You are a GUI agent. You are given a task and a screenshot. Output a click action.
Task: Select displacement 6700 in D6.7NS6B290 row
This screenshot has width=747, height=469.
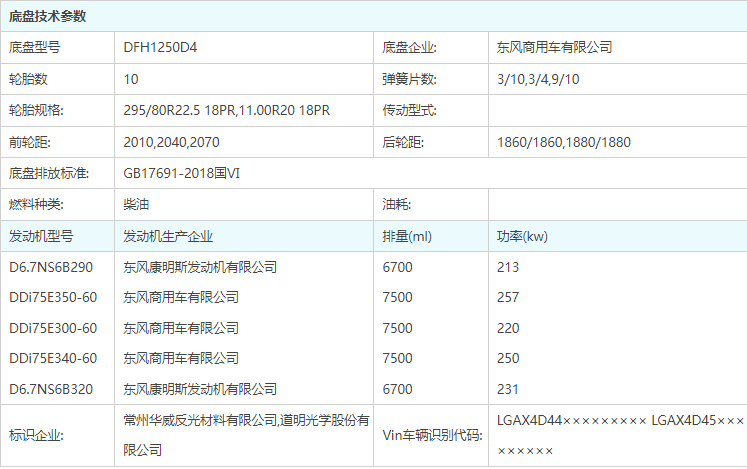(x=397, y=267)
